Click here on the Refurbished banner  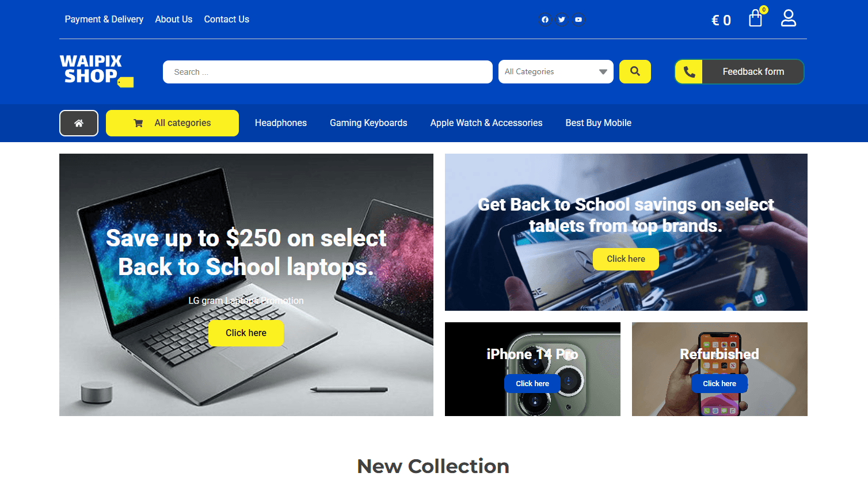coord(719,384)
